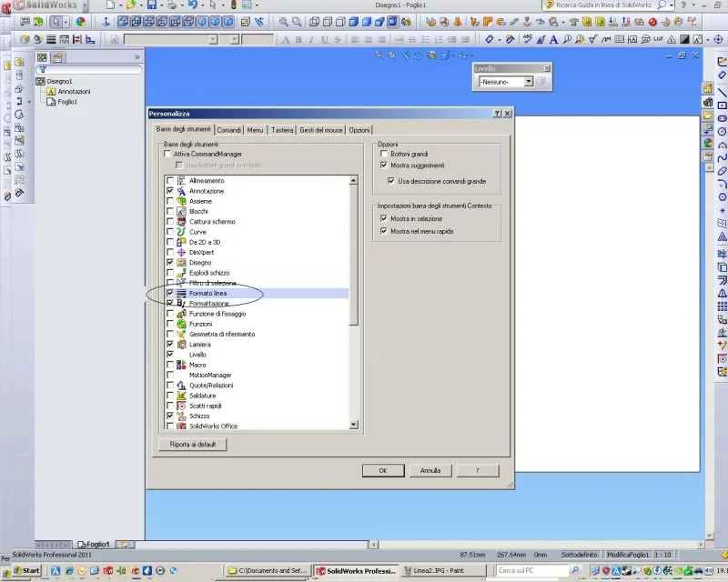Enable the Attiva CommandManager checkbox
The image size is (728, 582).
[167, 154]
